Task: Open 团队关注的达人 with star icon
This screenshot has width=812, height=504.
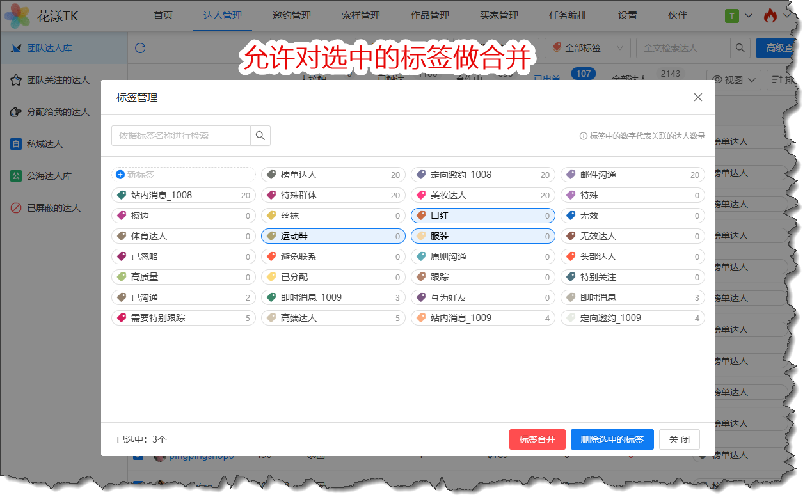Action: [17, 81]
